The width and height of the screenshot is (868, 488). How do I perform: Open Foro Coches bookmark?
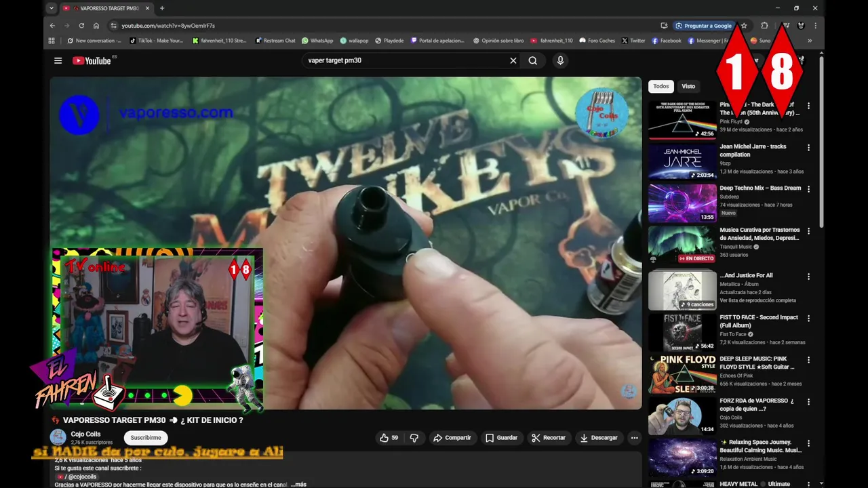[x=597, y=41]
